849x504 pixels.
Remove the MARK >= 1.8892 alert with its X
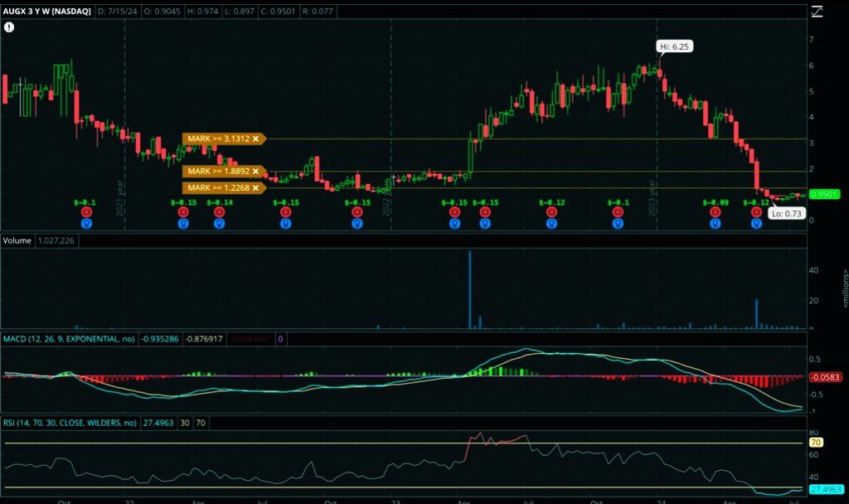pyautogui.click(x=255, y=171)
